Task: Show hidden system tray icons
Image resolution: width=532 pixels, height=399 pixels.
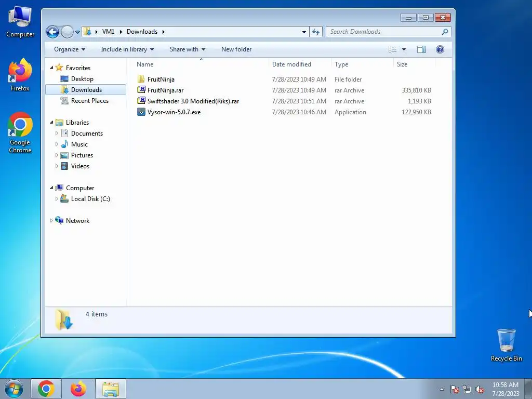Action: [x=442, y=389]
